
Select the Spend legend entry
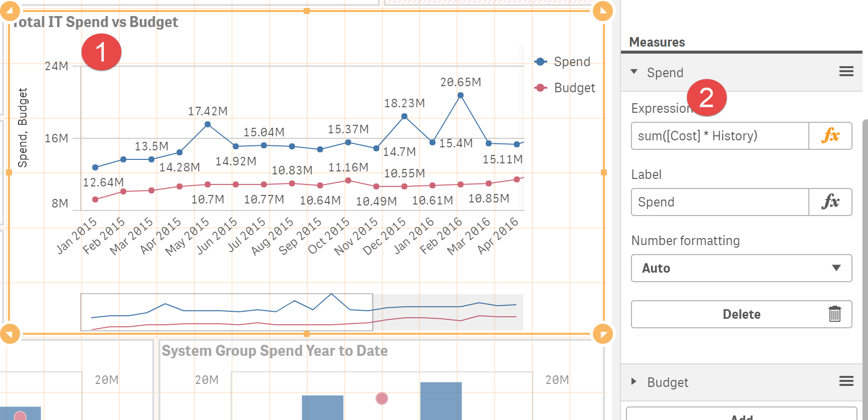(563, 62)
